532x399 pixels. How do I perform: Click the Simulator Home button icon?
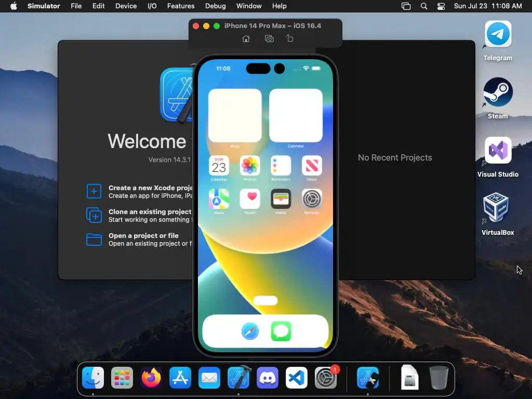coord(246,38)
